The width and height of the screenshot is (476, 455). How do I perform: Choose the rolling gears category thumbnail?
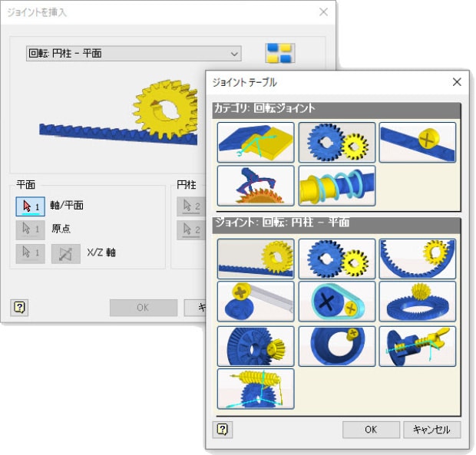pos(337,142)
